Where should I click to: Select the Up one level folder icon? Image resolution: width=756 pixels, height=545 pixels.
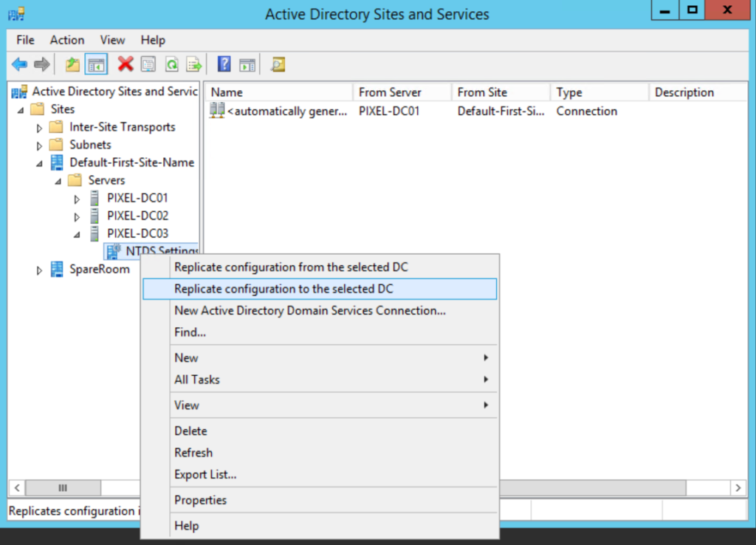click(x=72, y=64)
